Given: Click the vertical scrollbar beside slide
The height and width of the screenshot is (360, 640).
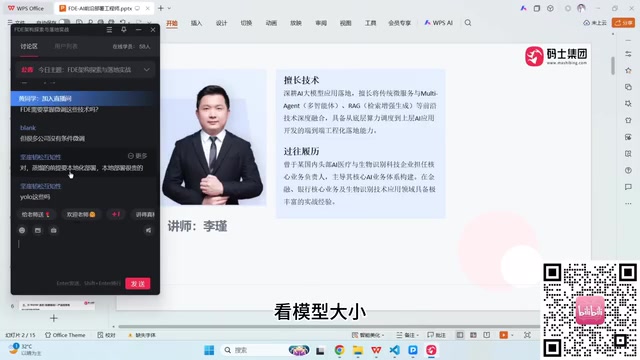Looking at the screenshot, I should point(613,66).
